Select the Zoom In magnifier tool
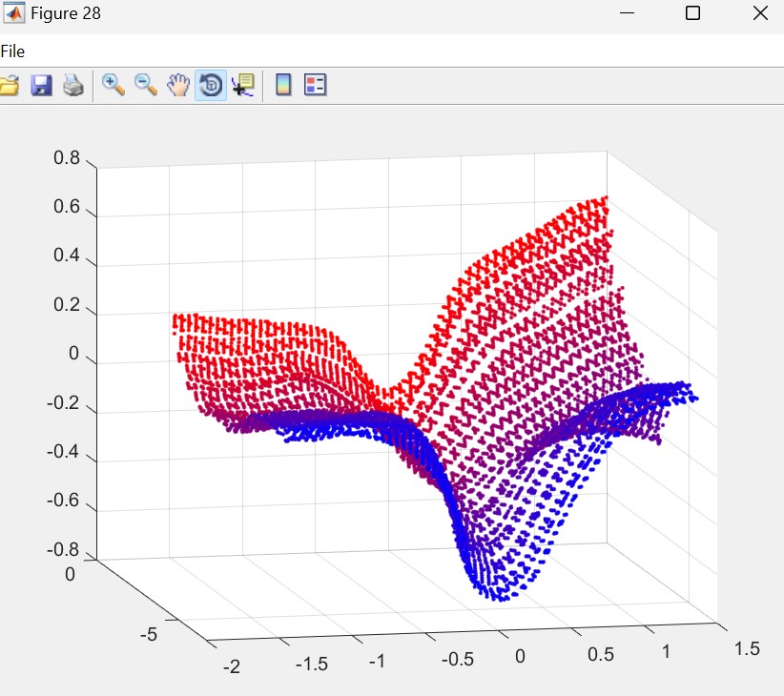This screenshot has width=784, height=696. click(113, 86)
